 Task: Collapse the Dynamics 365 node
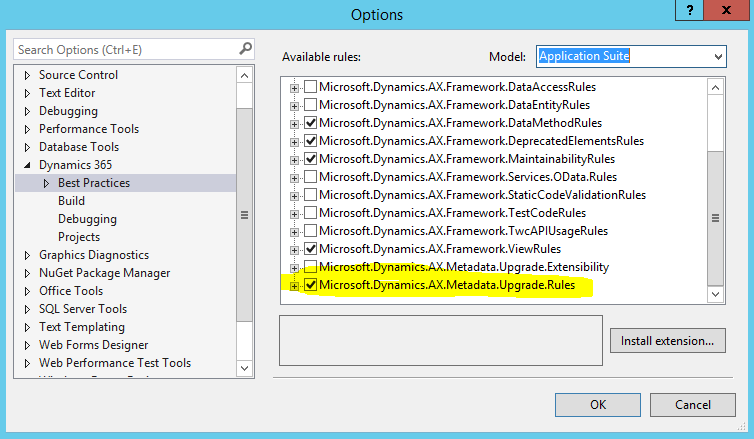(x=27, y=165)
